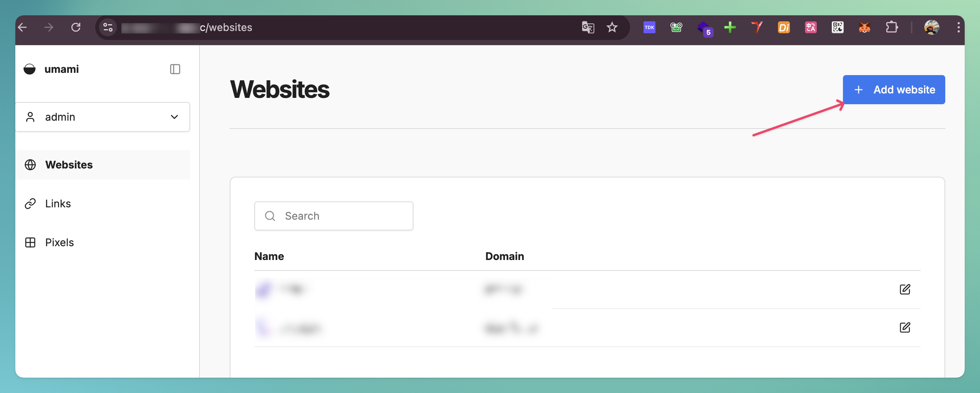Open the browser Extensions puzzle menu
Image resolution: width=980 pixels, height=393 pixels.
pyautogui.click(x=891, y=27)
